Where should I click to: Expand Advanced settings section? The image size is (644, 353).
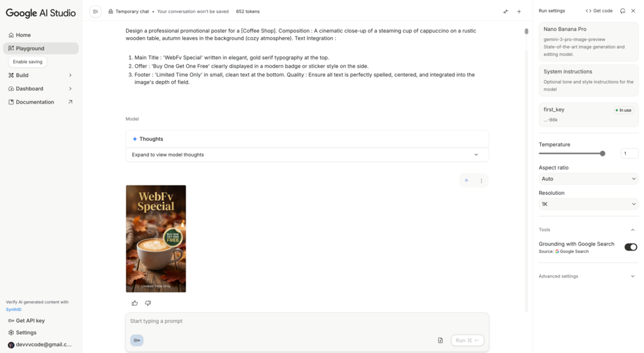click(x=587, y=276)
